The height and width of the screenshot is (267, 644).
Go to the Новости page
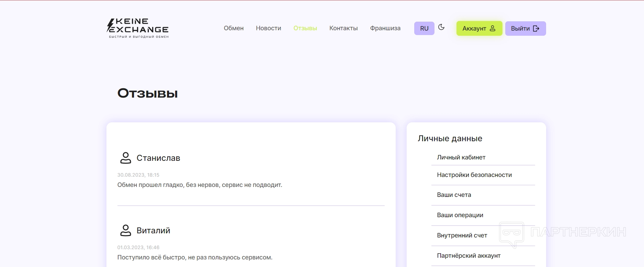[x=268, y=28]
